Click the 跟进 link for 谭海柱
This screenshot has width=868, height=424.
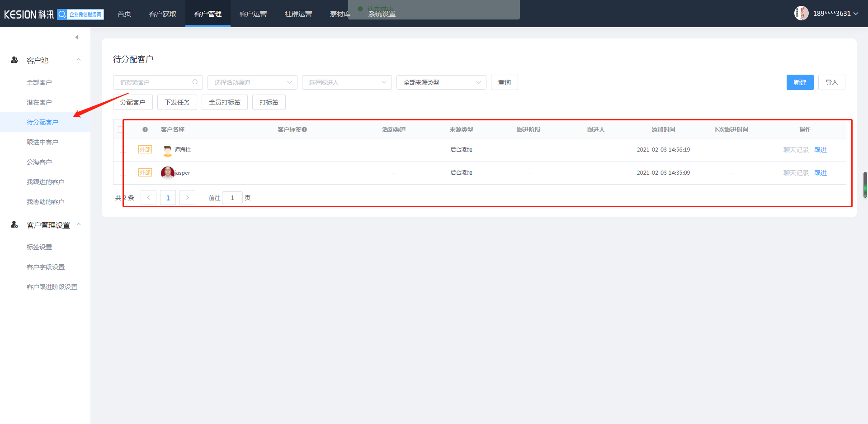[820, 150]
